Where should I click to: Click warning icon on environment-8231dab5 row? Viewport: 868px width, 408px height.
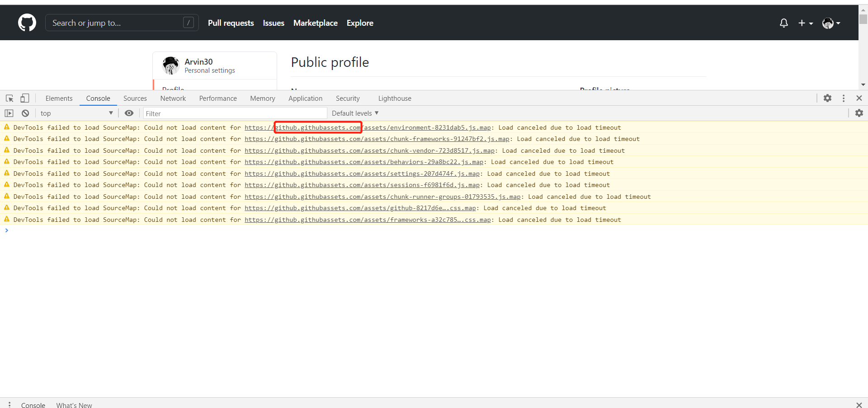tap(7, 127)
